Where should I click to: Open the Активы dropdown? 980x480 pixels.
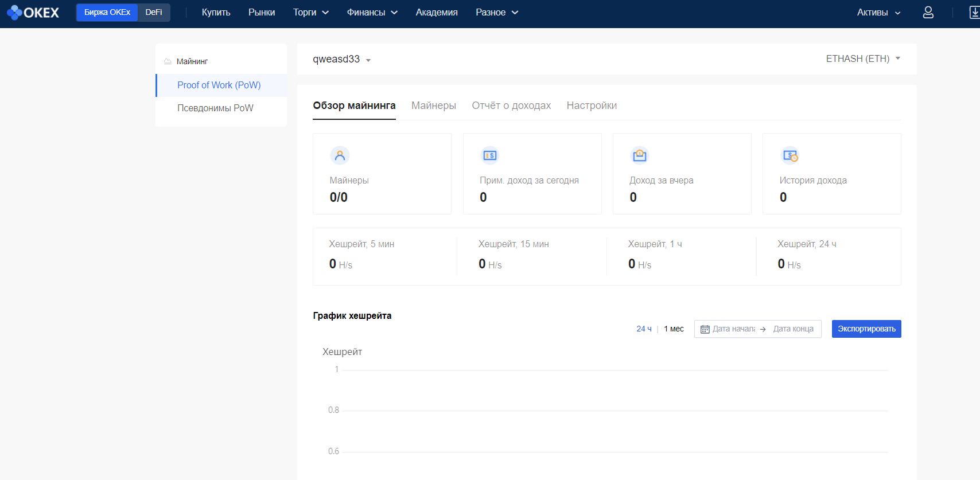tap(878, 12)
